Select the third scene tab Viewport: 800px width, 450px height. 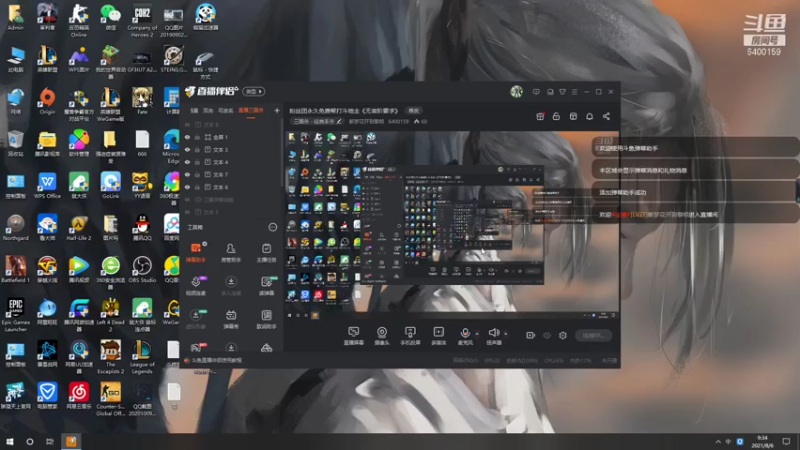[x=226, y=111]
